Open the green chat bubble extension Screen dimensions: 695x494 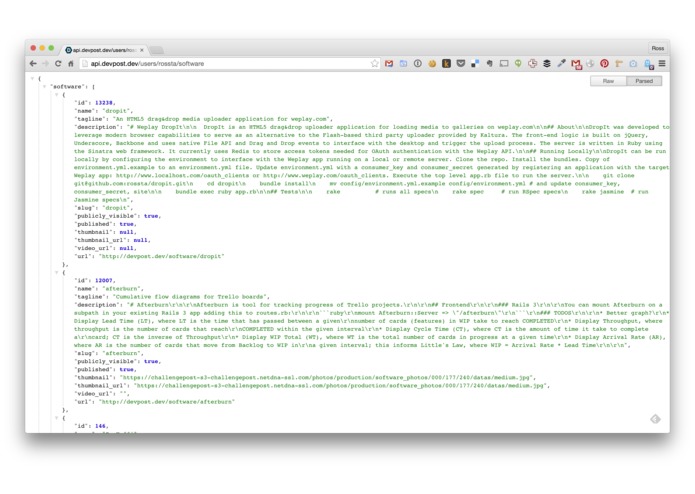[518, 63]
